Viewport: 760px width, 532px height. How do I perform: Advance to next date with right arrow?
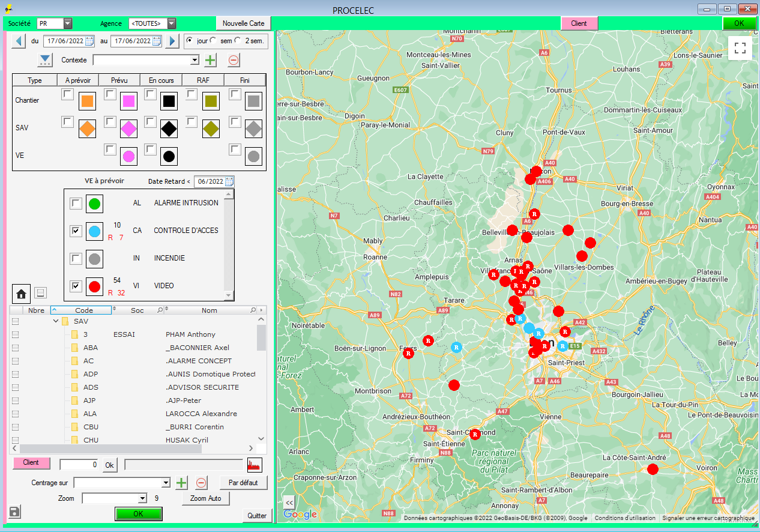coord(172,41)
